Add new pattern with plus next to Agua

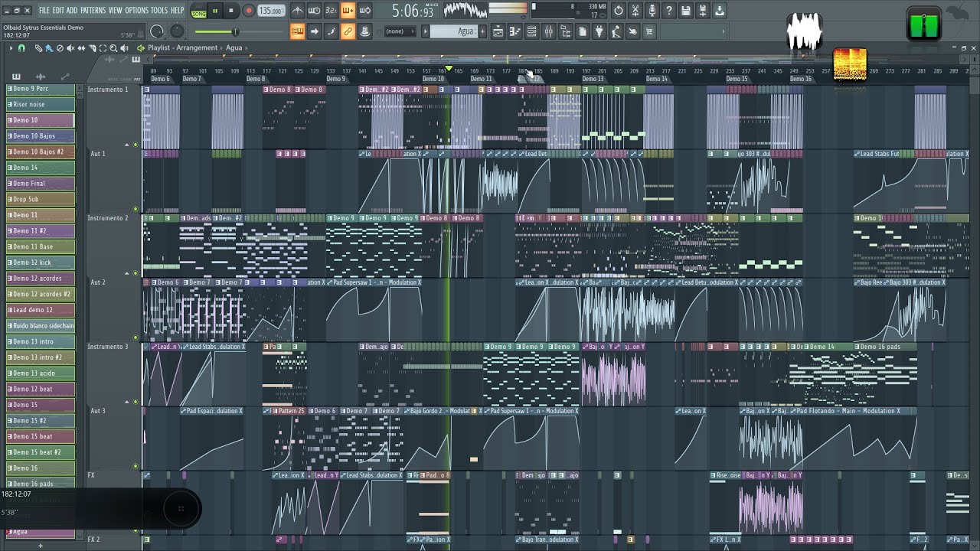[x=482, y=31]
